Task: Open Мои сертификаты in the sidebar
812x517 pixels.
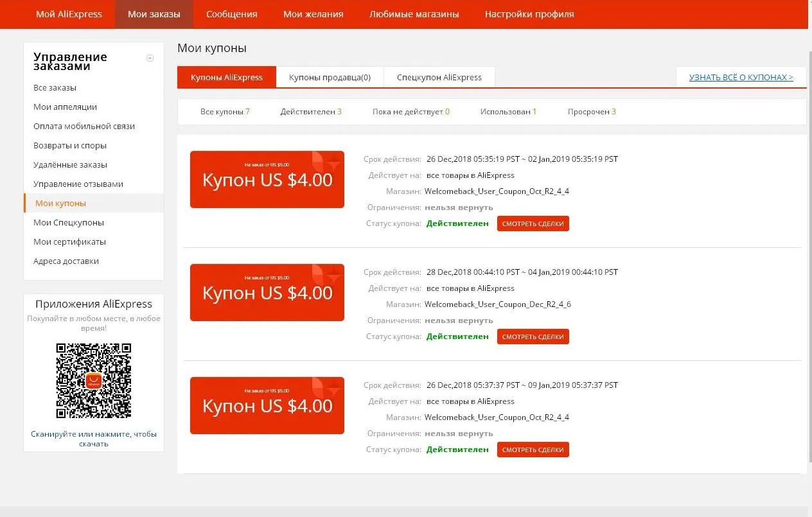Action: coord(69,241)
